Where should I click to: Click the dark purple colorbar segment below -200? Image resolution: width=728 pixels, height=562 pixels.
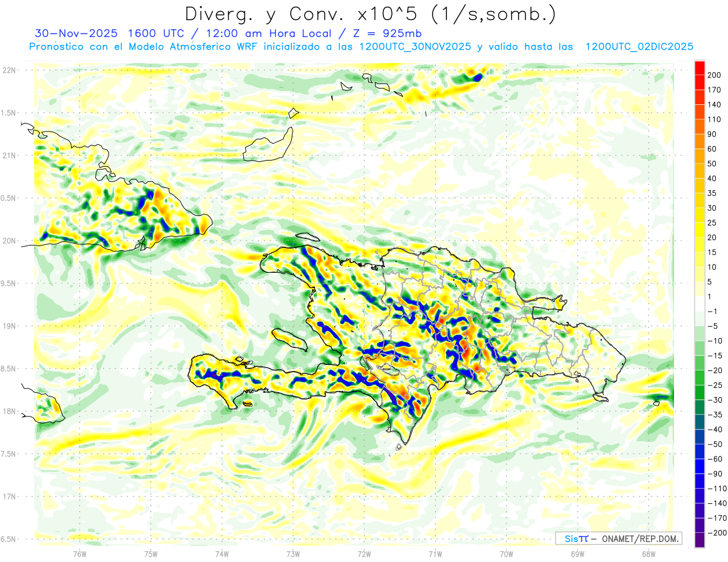point(700,540)
